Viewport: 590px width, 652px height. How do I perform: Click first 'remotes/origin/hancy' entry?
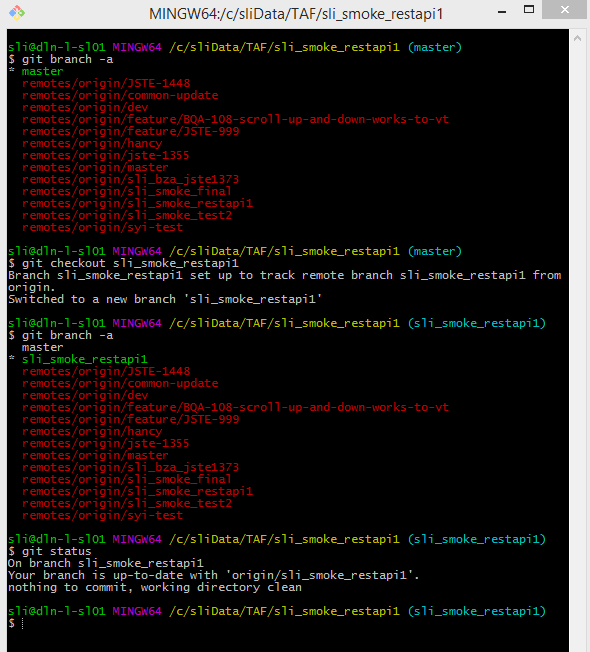coord(92,143)
